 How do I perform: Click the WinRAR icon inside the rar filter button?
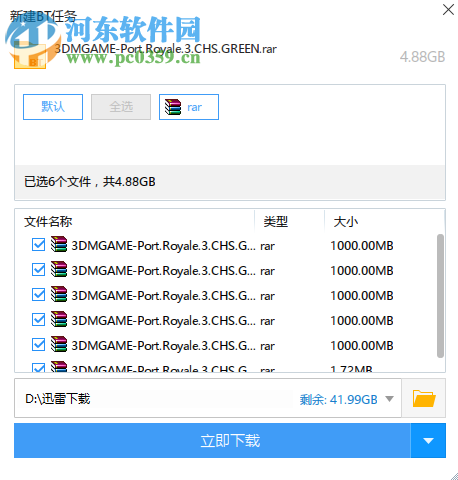[173, 107]
